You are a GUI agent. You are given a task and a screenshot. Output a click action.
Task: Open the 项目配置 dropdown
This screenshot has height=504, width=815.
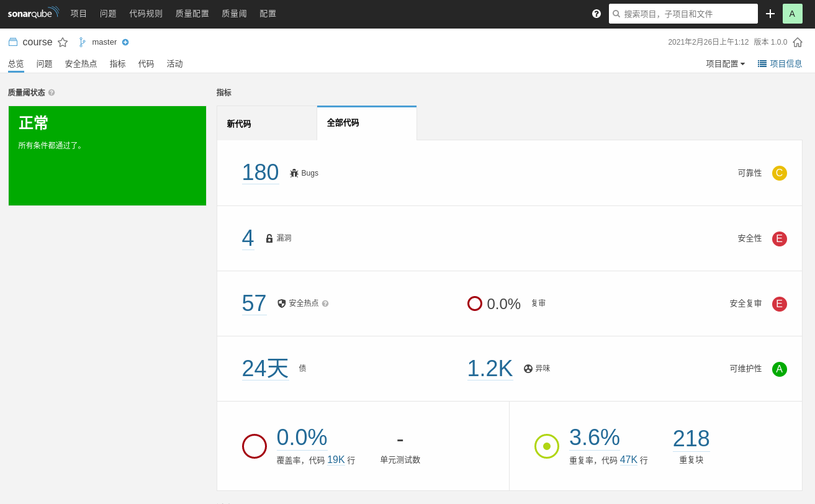coord(726,63)
